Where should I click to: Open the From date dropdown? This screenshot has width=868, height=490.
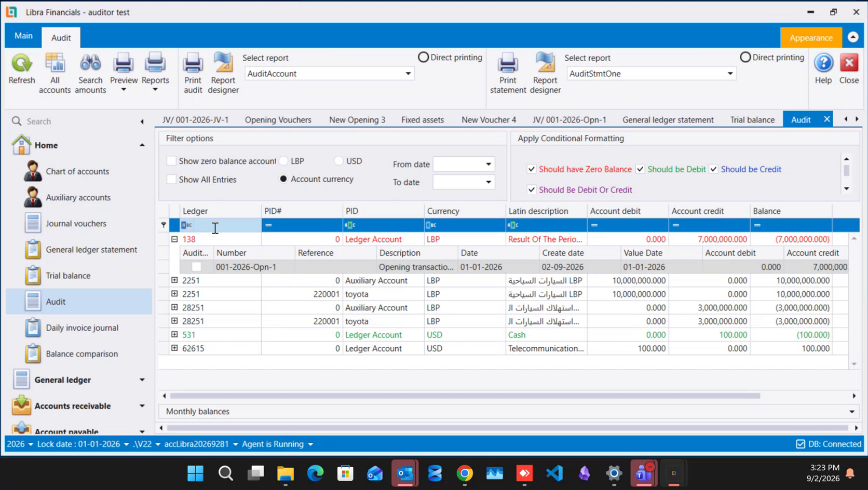click(x=489, y=164)
